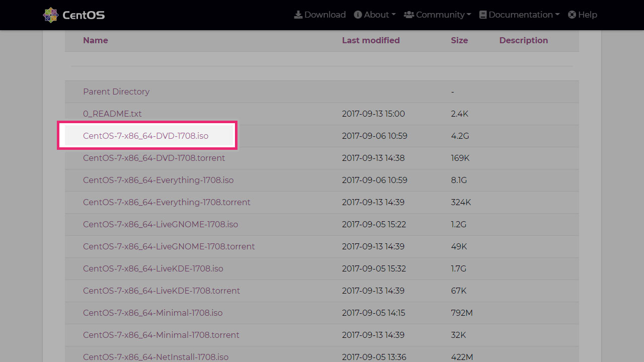Download CentOS-7-x86_64-LiveGNOME-1708.torrent

[169, 246]
